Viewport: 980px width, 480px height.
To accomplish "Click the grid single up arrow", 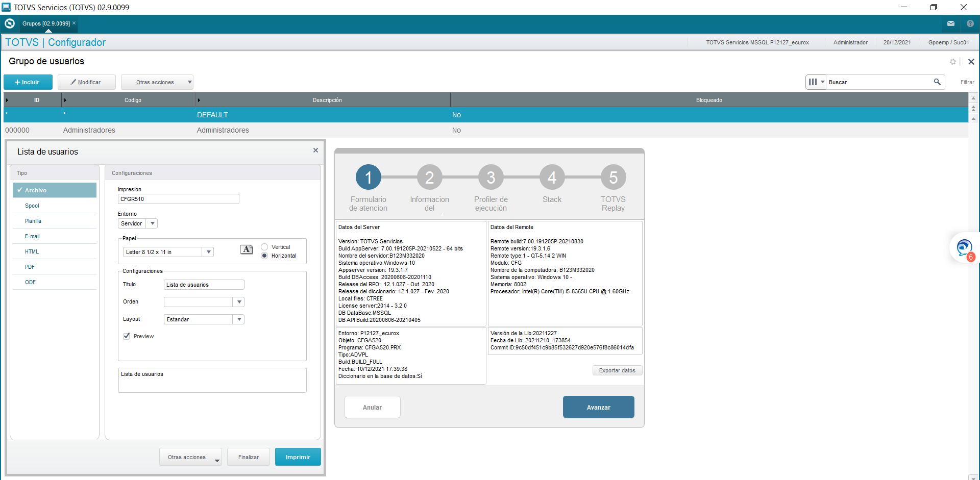I will (x=973, y=118).
